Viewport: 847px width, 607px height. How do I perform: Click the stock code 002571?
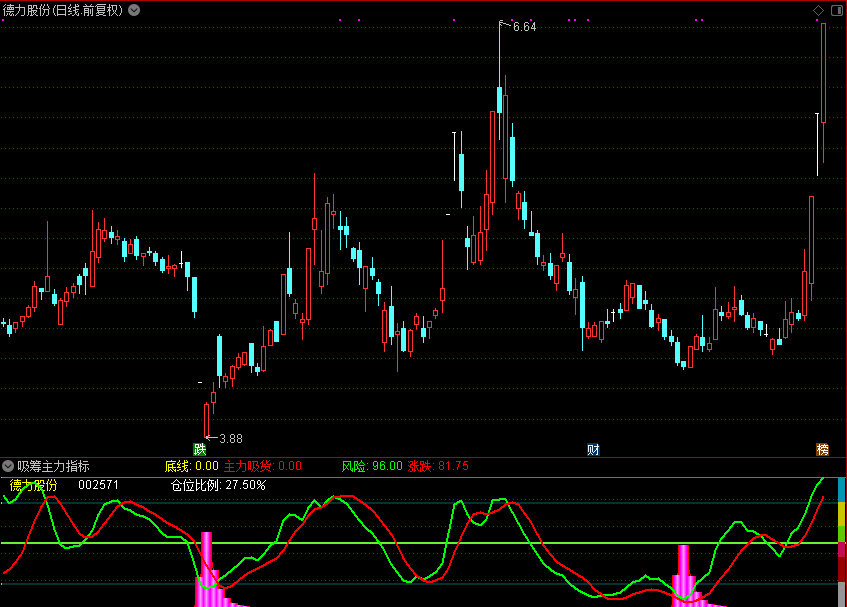coord(98,484)
